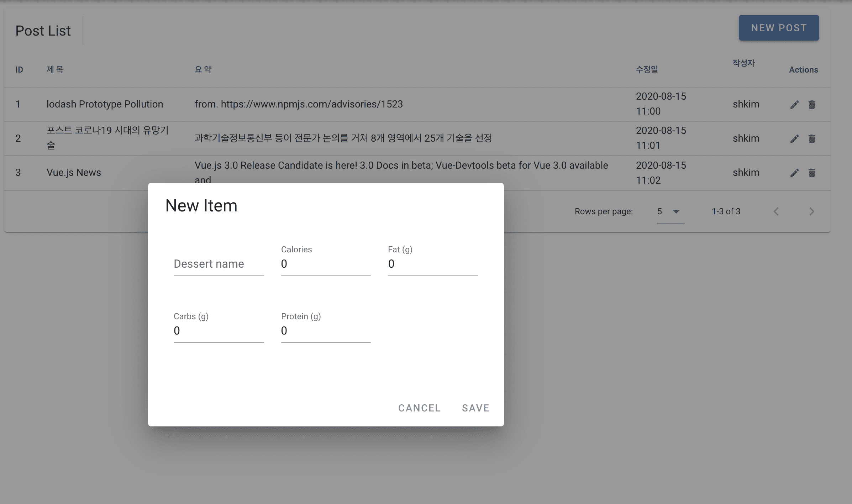Screen dimensions: 852x504
Task: Sort by the ID column header
Action: pyautogui.click(x=19, y=70)
